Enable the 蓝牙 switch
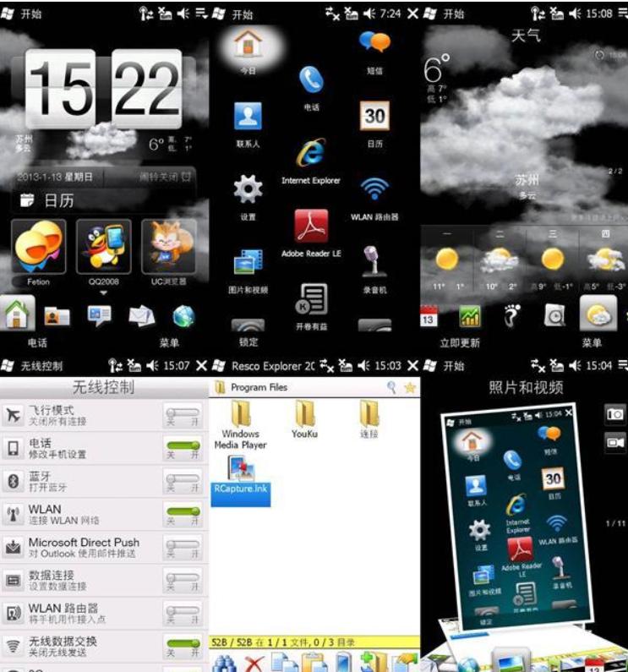This screenshot has height=672, width=628. (183, 481)
